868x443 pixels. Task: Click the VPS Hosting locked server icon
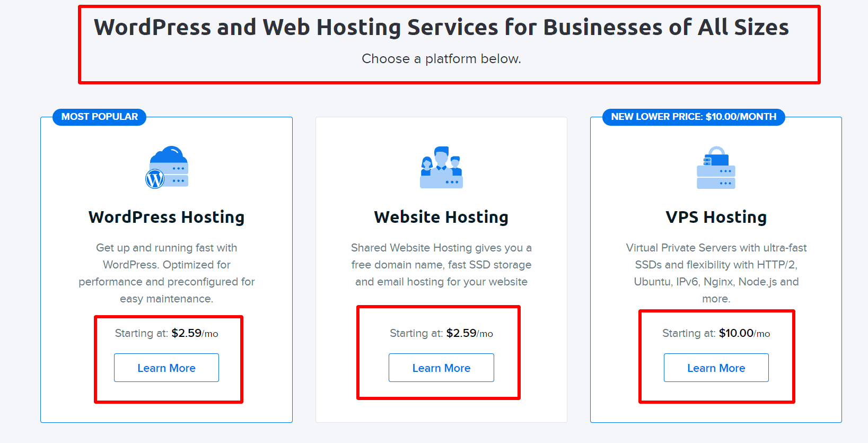click(716, 167)
